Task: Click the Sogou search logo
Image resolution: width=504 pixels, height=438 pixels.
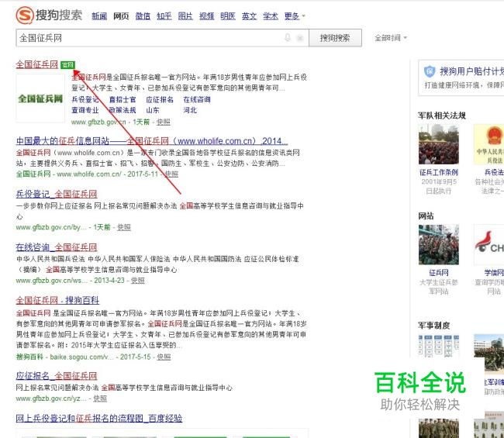Action: [49, 16]
